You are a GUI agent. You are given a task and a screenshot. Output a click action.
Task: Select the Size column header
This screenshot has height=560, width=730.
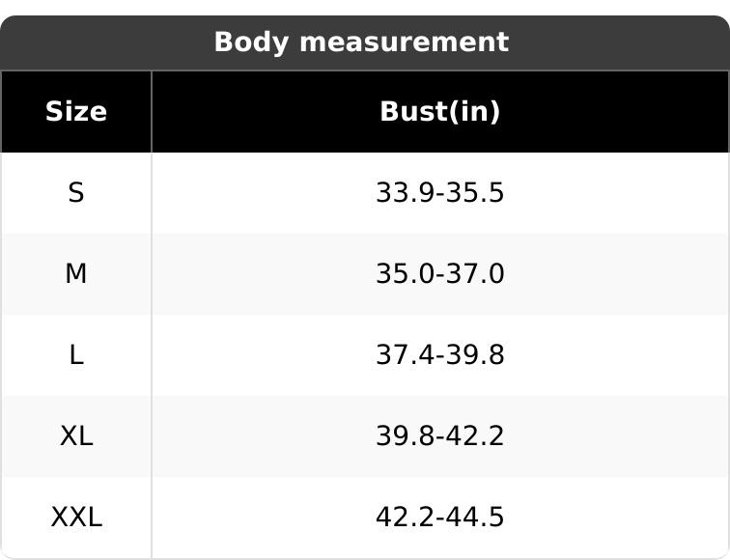[75, 112]
